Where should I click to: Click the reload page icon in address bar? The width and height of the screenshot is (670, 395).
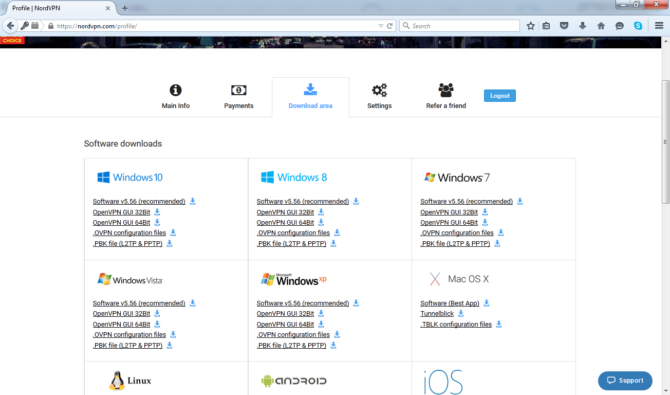tap(390, 26)
